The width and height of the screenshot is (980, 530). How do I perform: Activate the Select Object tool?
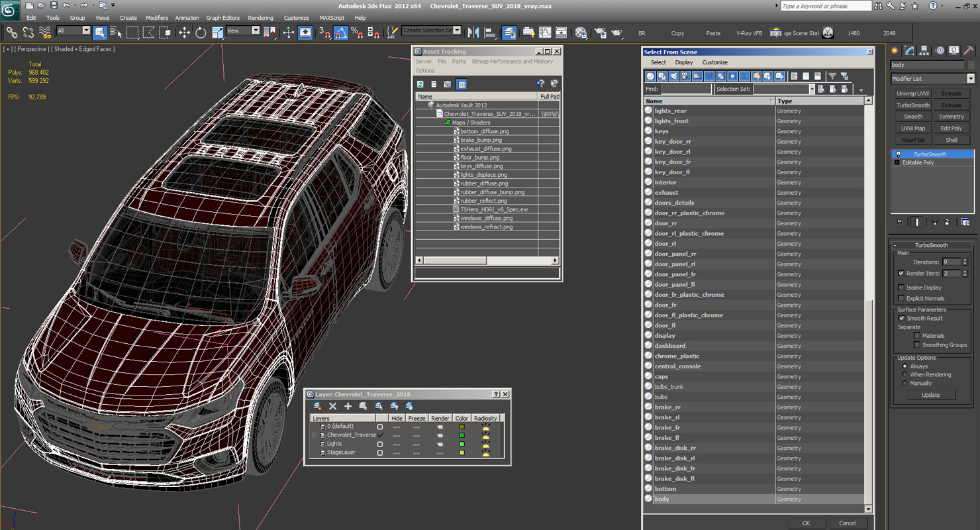(100, 32)
